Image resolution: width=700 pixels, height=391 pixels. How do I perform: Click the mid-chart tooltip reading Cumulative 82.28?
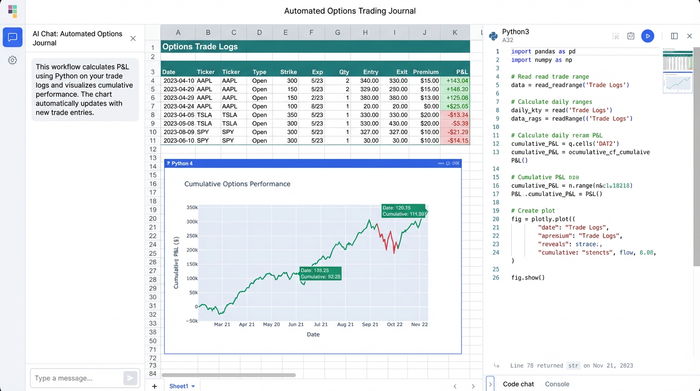pos(321,274)
